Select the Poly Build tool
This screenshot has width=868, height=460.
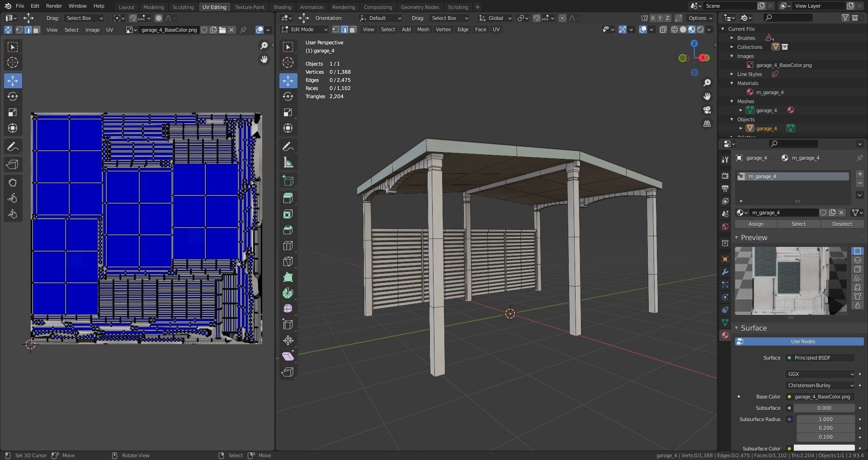tap(288, 277)
